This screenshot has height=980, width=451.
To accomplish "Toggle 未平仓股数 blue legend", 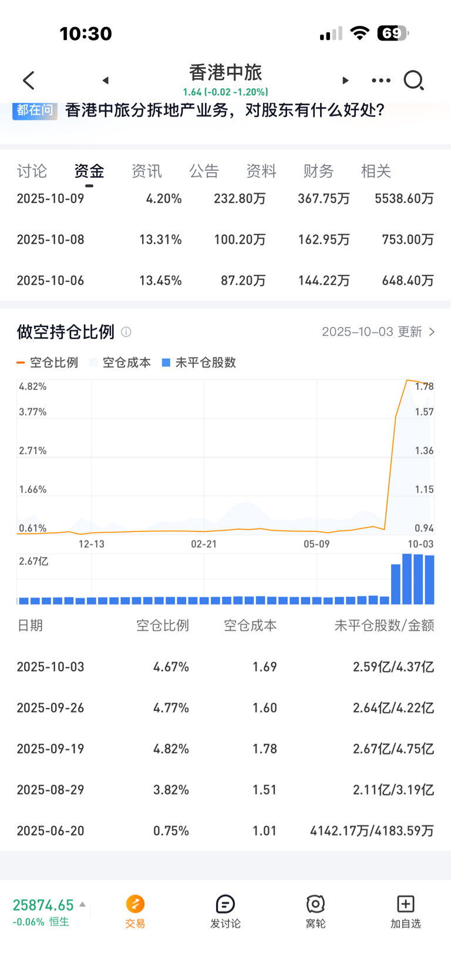I will click(x=198, y=362).
